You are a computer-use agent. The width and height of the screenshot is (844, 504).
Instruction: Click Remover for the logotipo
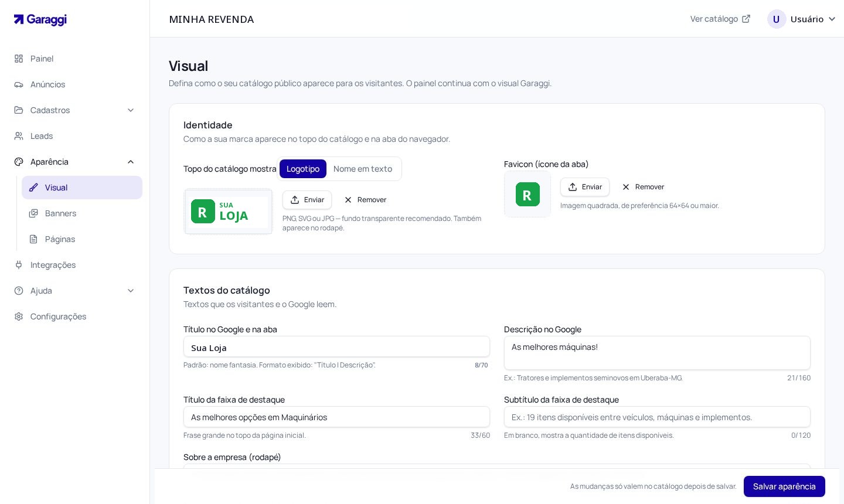(365, 200)
